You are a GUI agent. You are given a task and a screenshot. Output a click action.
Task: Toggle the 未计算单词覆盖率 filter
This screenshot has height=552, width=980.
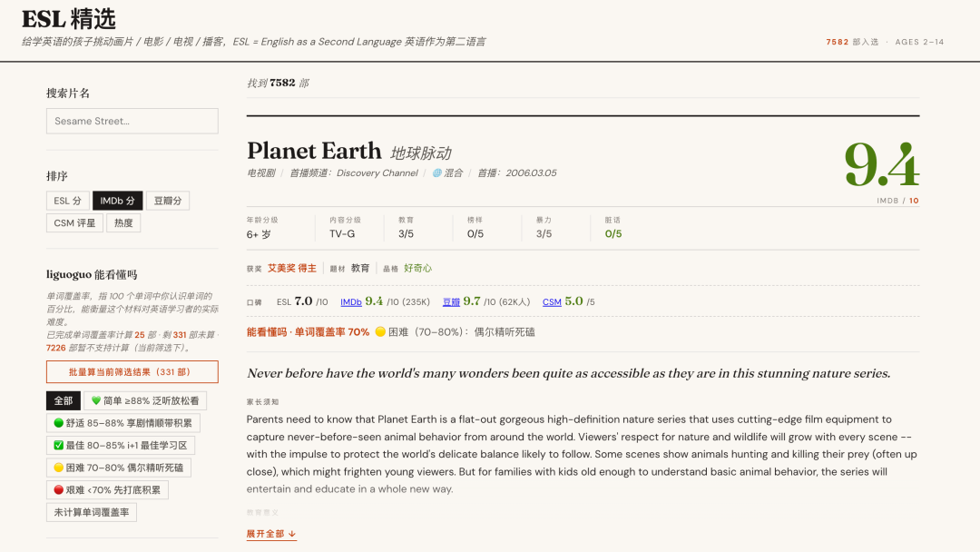click(x=91, y=513)
